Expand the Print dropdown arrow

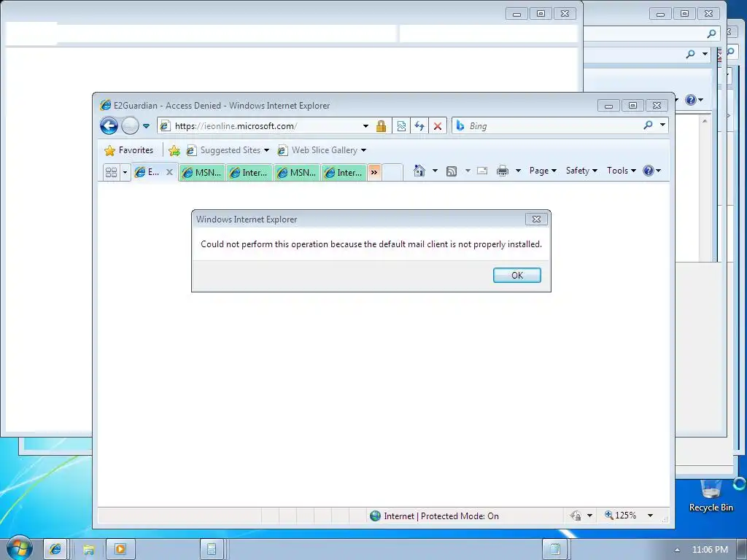(x=519, y=171)
